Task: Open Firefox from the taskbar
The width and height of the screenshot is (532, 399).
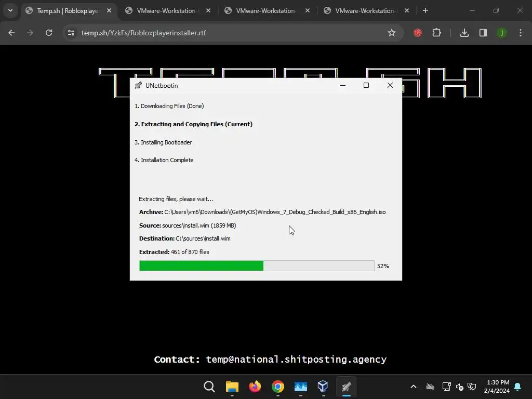Action: pos(255,387)
